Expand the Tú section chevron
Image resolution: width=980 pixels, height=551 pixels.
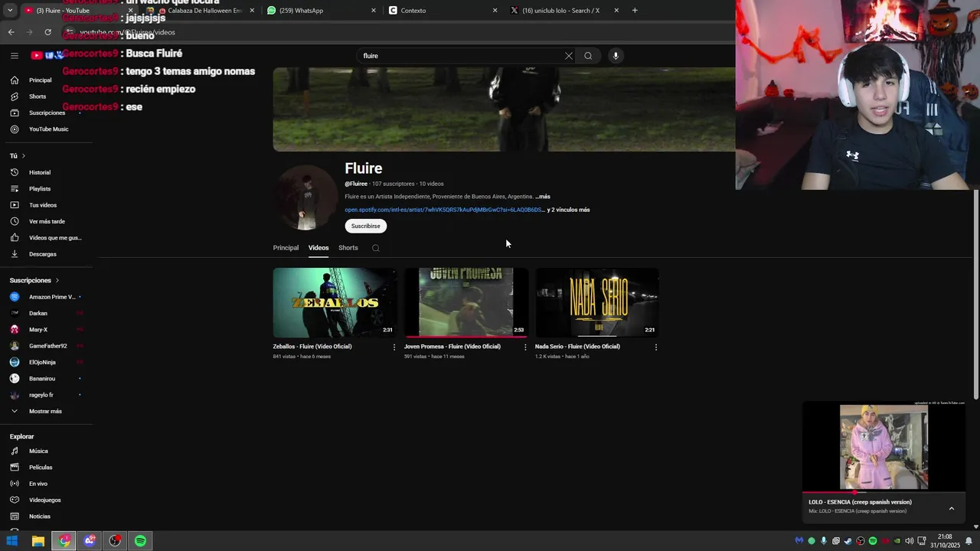[x=24, y=156]
